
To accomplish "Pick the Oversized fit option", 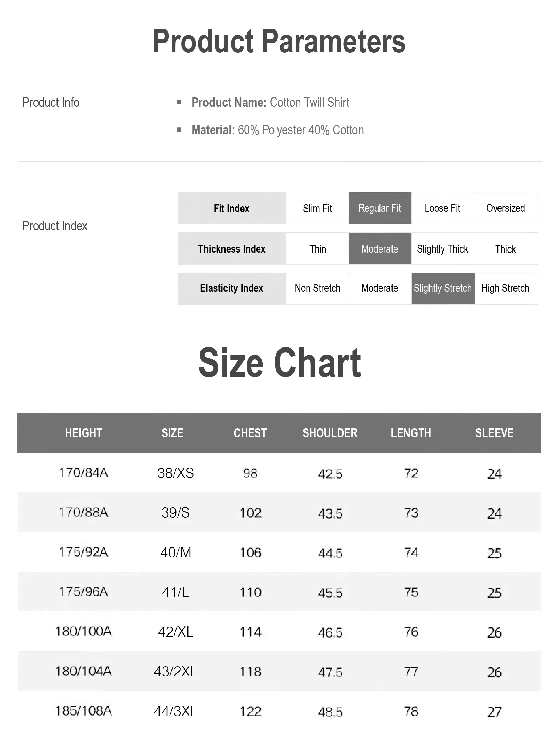I will click(505, 208).
